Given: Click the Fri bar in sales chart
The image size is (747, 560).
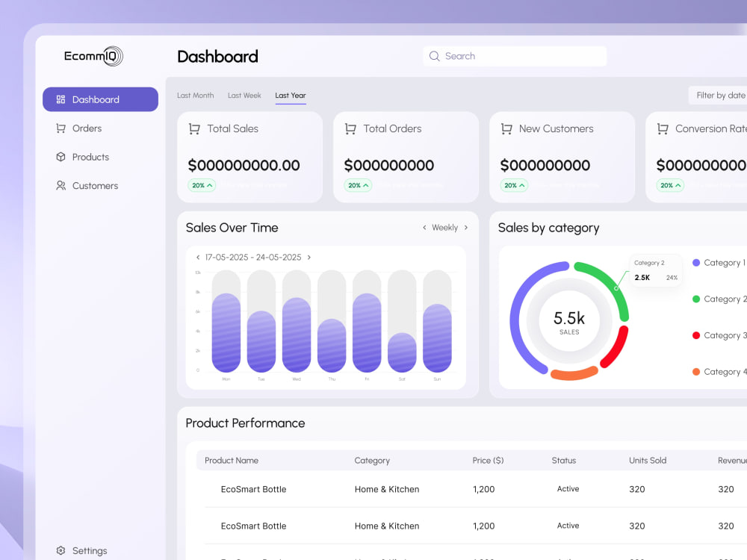Looking at the screenshot, I should point(367,332).
